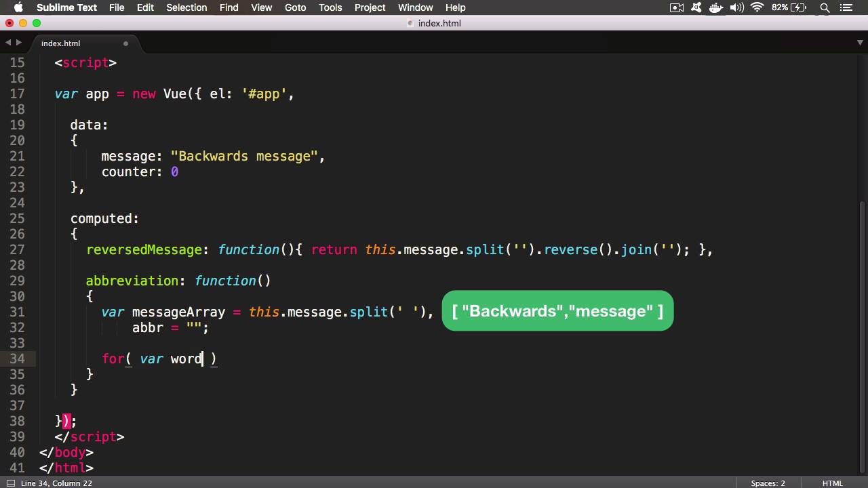Open the tab list dropdown arrow

click(860, 43)
